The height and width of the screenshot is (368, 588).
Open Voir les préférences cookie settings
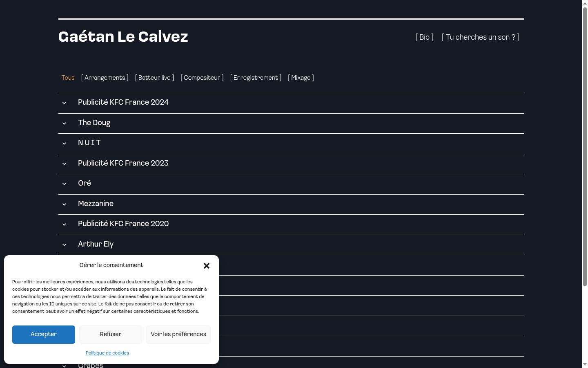(x=178, y=334)
